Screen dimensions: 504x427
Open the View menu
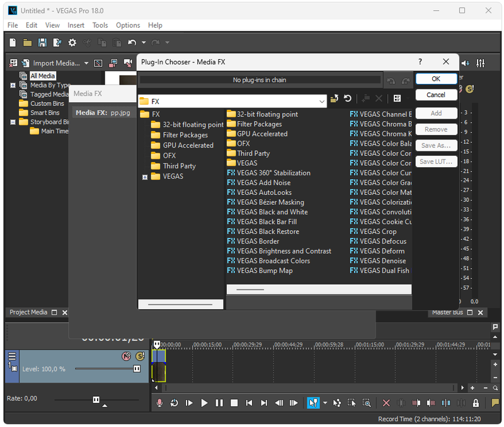coord(52,25)
